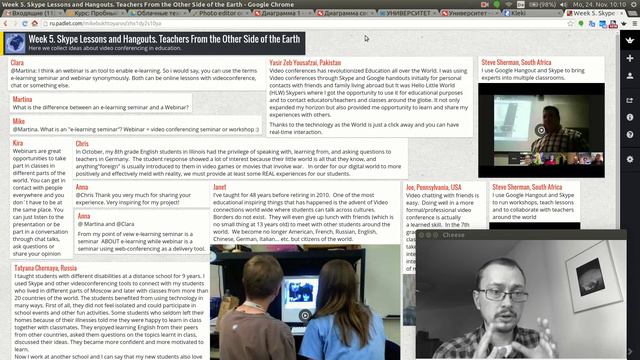Open the battery indicator in top panel
This screenshot has width=640, height=360.
coord(543,4)
